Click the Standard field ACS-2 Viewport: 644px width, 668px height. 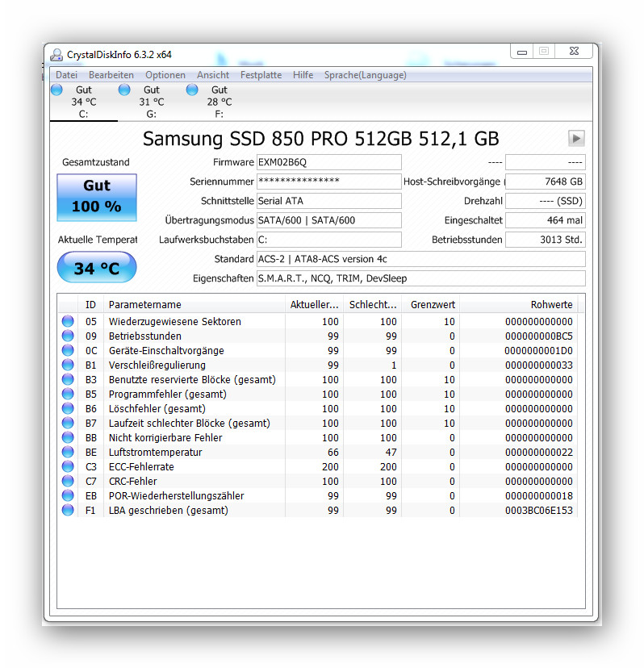pyautogui.click(x=421, y=259)
